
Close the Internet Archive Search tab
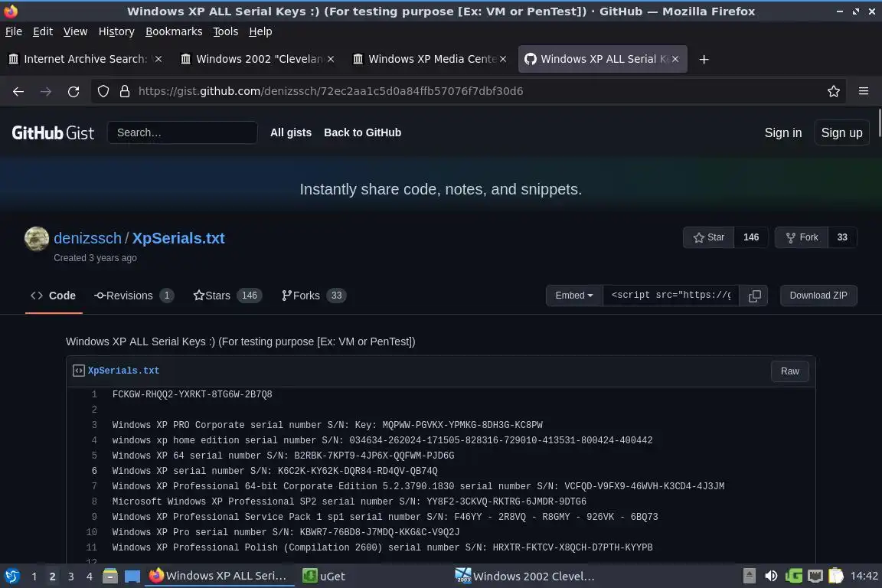point(158,59)
